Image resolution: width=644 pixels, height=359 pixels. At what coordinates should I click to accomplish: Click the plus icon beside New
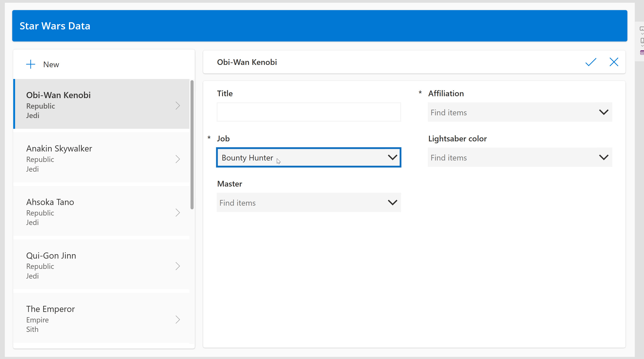(x=30, y=64)
